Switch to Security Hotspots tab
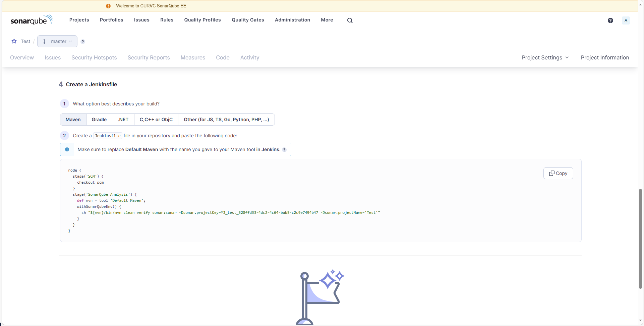This screenshot has height=326, width=644. pyautogui.click(x=94, y=57)
